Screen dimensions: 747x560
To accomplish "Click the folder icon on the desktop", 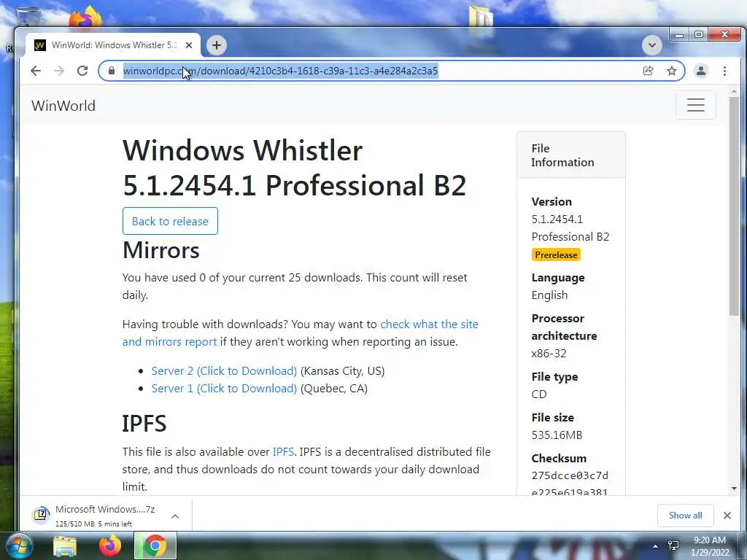I will click(481, 19).
